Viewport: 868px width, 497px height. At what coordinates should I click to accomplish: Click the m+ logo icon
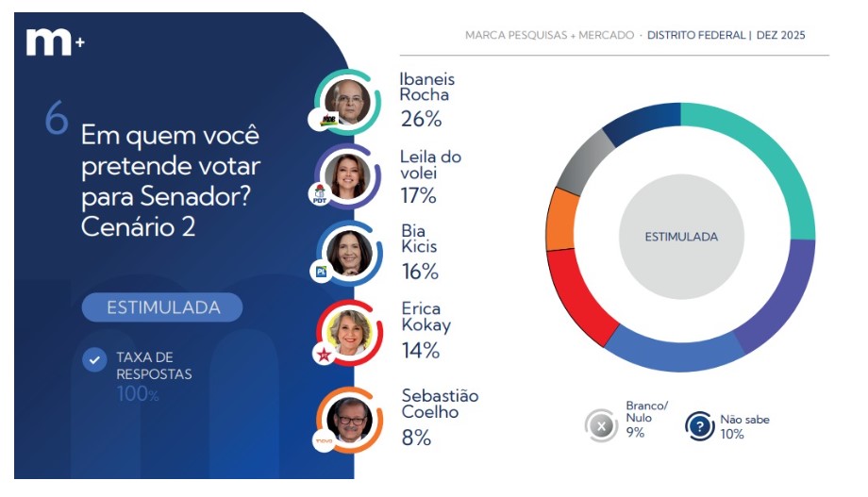(54, 43)
